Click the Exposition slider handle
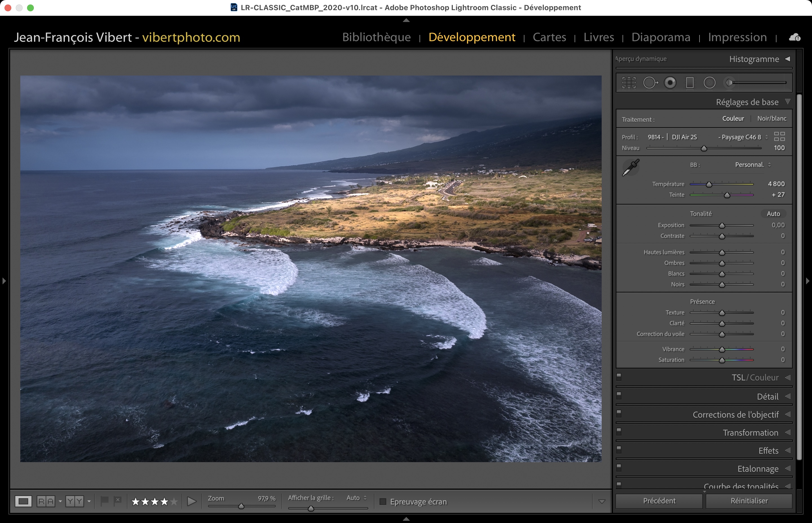 [x=722, y=225]
